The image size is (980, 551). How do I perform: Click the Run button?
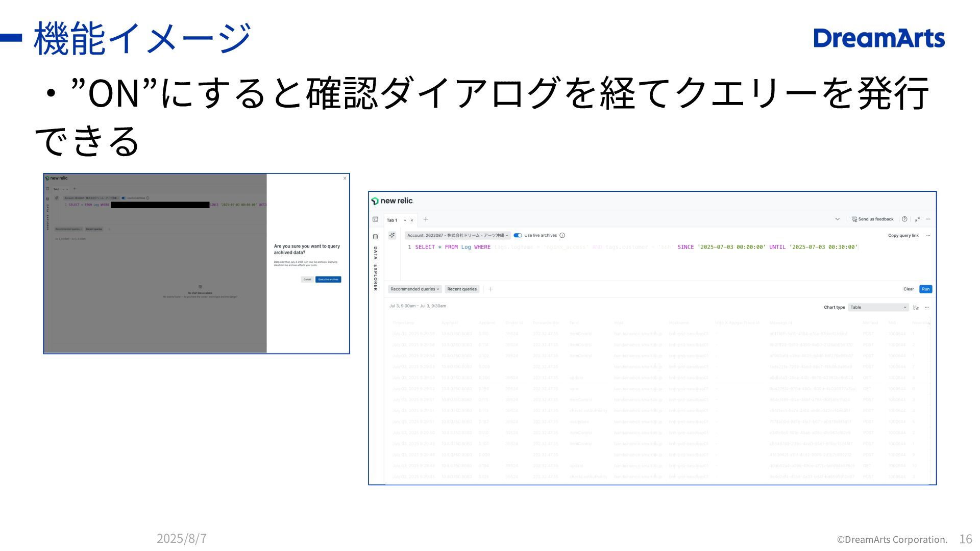(x=925, y=289)
